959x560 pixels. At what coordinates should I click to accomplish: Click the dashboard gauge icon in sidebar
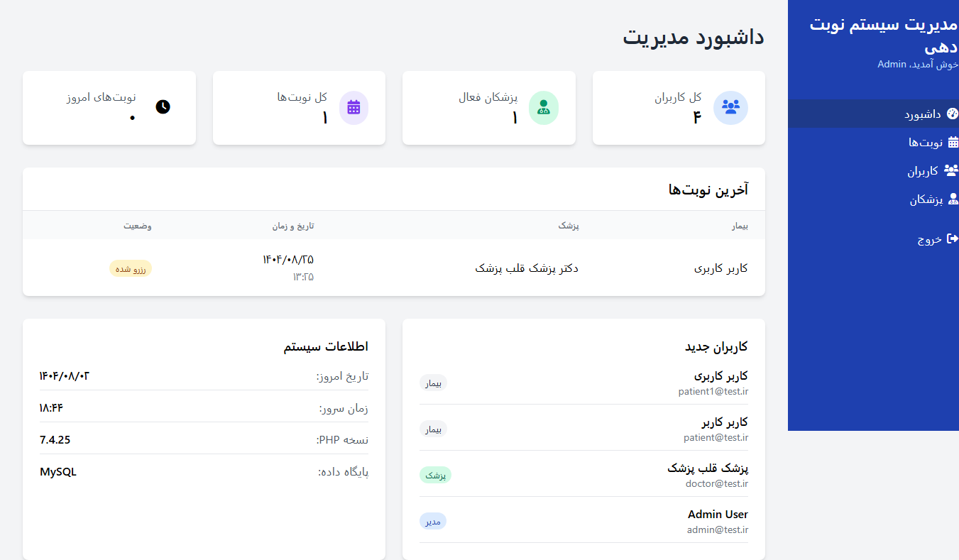tap(953, 114)
